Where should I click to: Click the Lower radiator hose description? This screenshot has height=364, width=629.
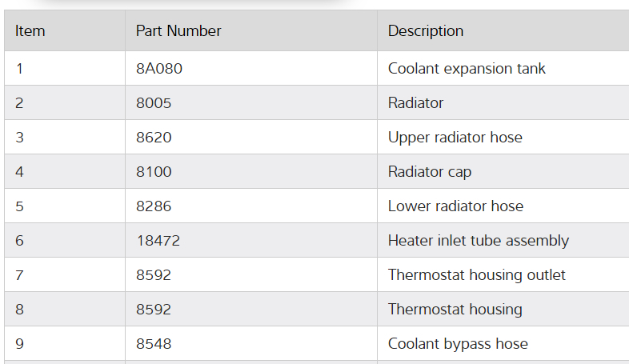(455, 206)
